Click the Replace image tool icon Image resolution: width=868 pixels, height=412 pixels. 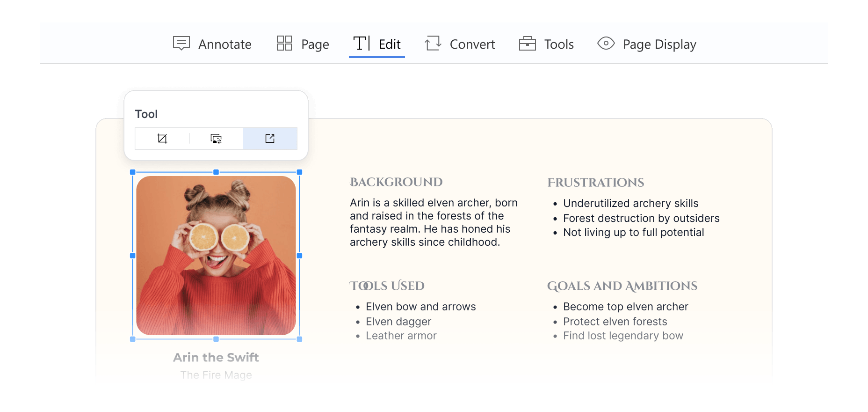[216, 139]
